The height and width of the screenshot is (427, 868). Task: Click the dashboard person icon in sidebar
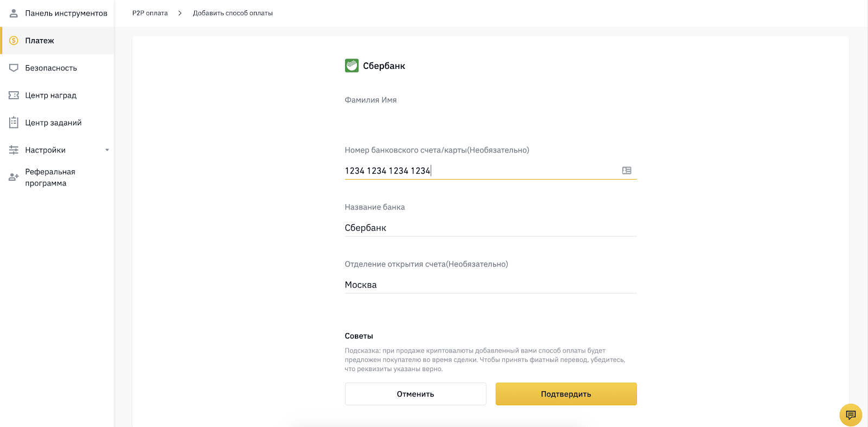14,13
